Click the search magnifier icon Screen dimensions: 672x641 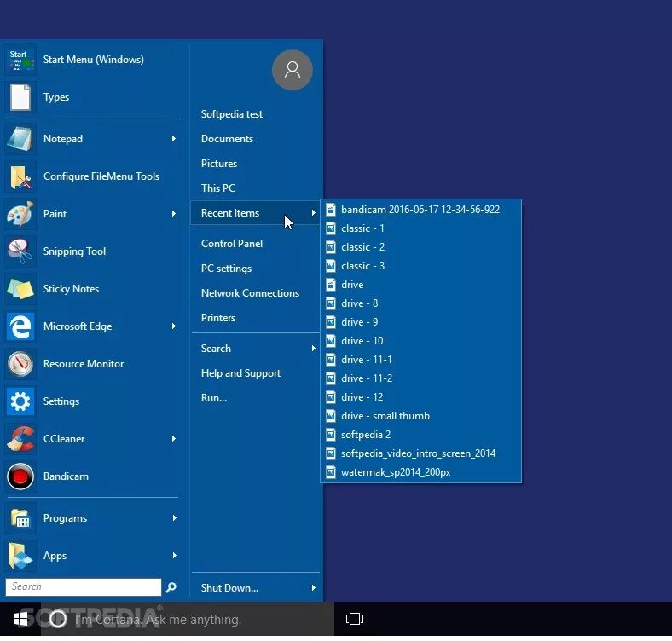[x=171, y=587]
